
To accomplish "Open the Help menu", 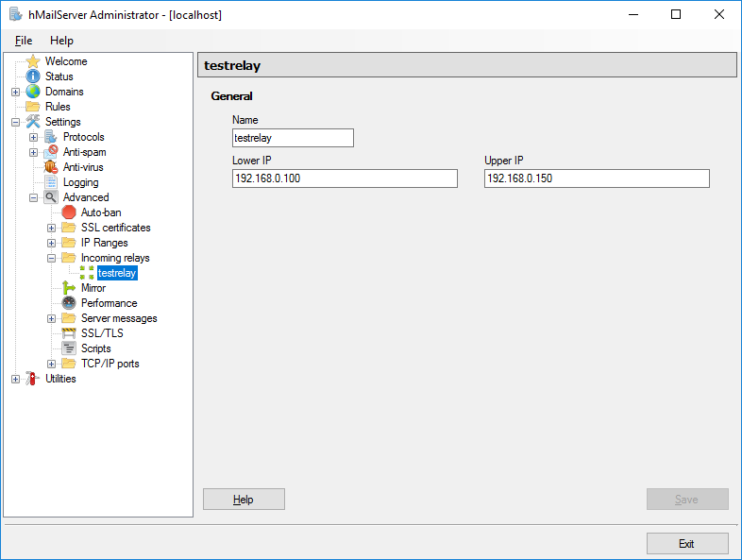I will (61, 41).
